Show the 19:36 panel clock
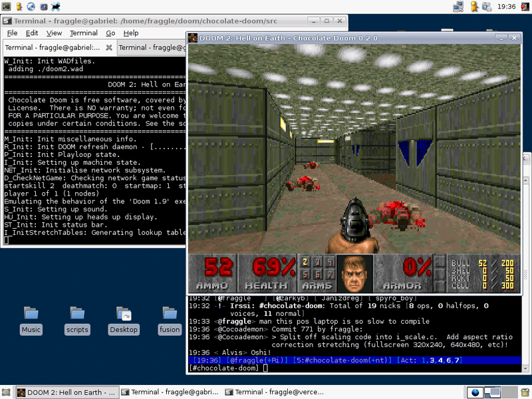This screenshot has height=399, width=532. tap(507, 7)
